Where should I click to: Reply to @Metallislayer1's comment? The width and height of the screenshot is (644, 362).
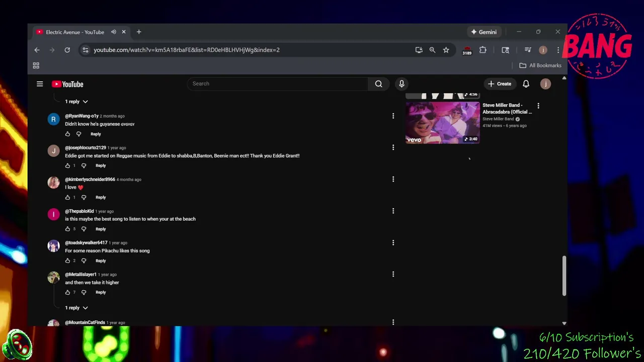[101, 292]
